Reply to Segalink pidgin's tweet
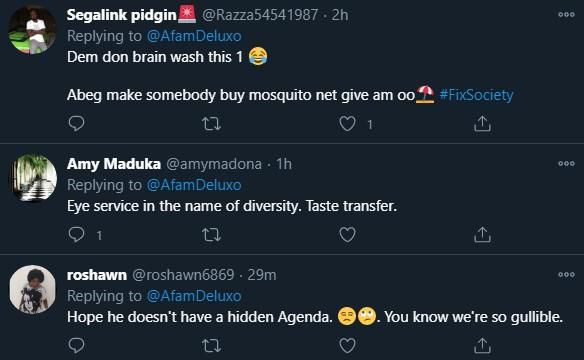 (x=76, y=124)
